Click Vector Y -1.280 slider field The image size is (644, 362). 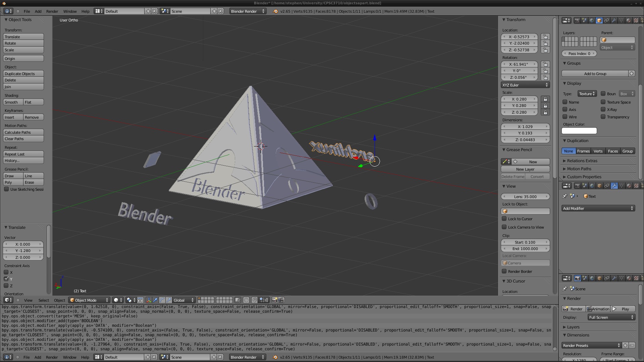click(23, 251)
